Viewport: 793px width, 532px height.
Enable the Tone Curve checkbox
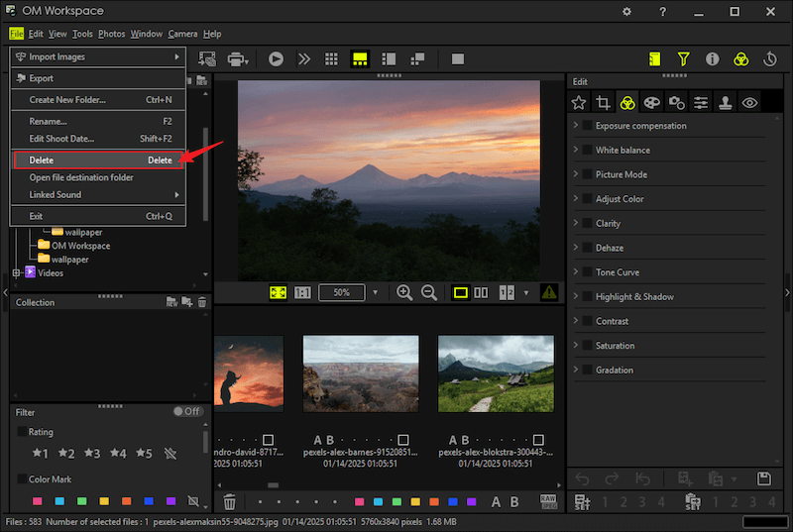587,271
